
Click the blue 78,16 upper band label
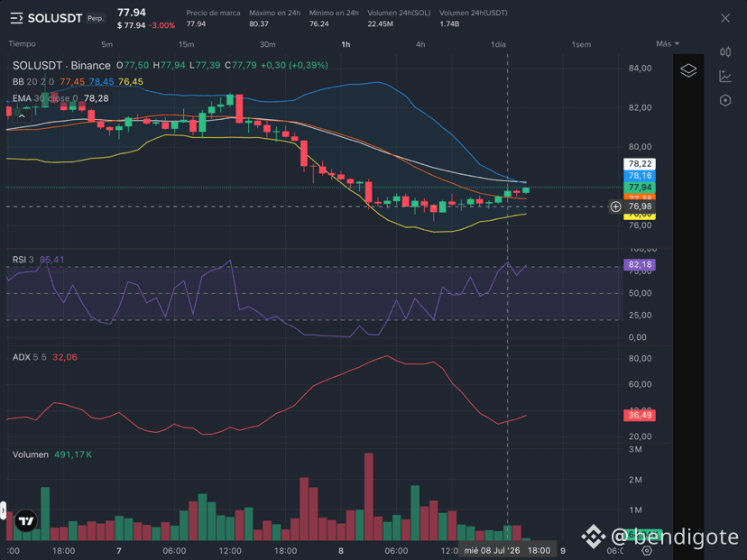pyautogui.click(x=640, y=176)
